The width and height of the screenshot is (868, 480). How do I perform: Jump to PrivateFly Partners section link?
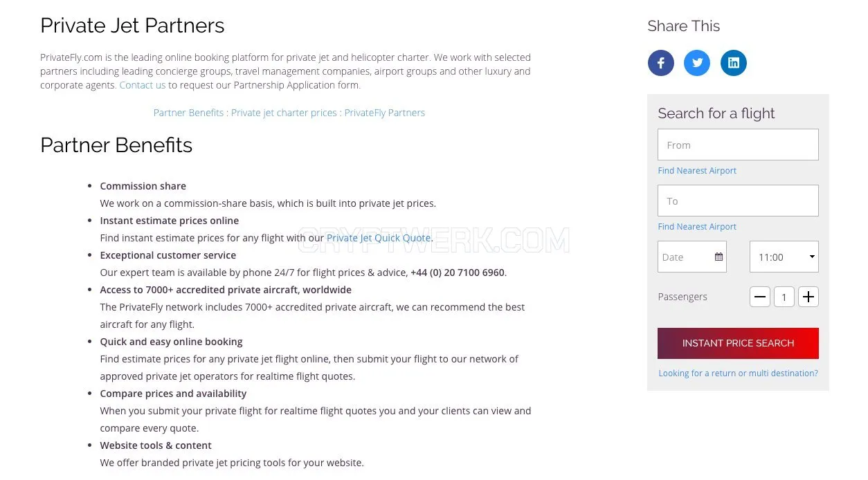click(385, 113)
